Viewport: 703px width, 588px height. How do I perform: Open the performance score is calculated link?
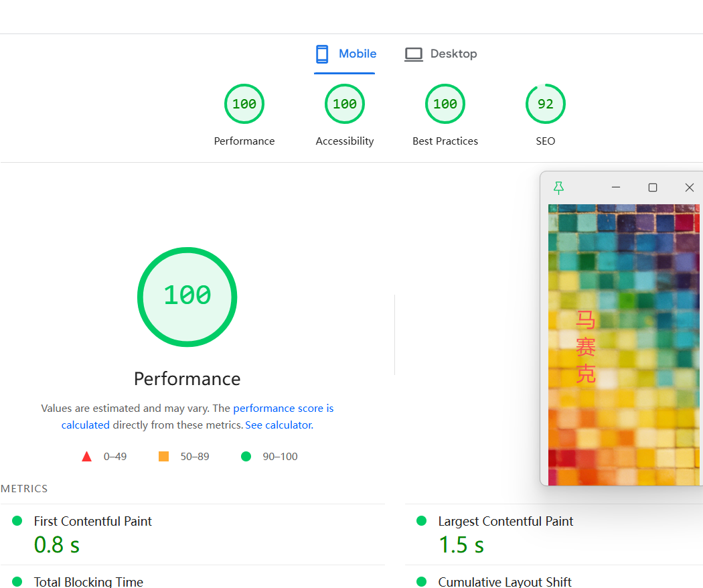(x=283, y=408)
